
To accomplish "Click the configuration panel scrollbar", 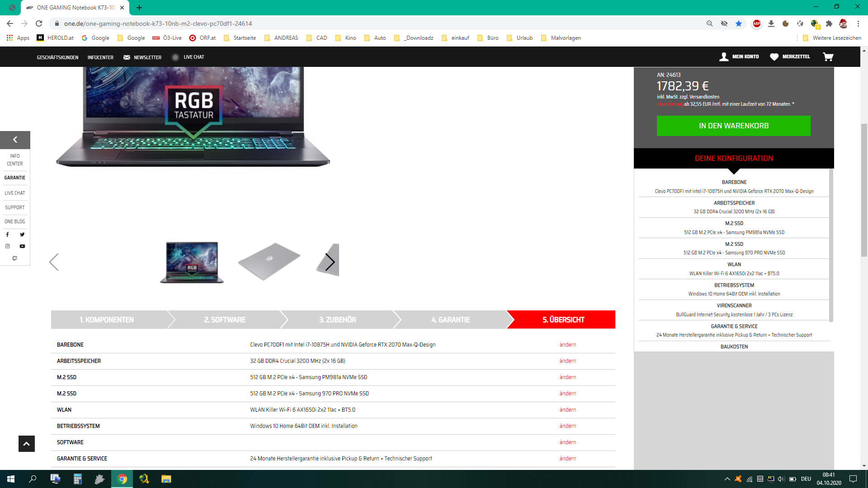I will tap(831, 245).
